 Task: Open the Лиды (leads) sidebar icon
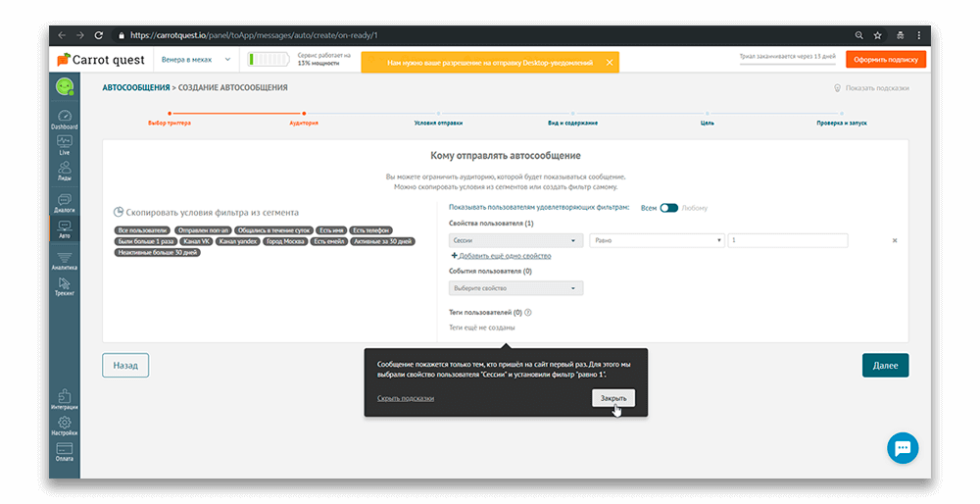click(65, 171)
